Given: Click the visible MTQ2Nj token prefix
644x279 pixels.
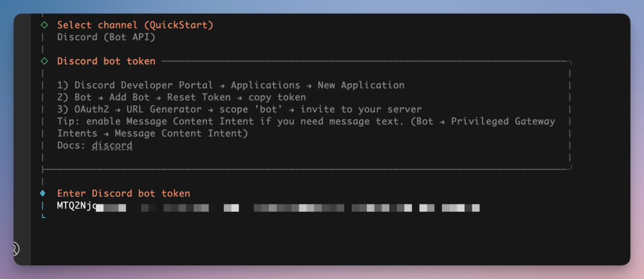Looking at the screenshot, I should click(x=76, y=207).
